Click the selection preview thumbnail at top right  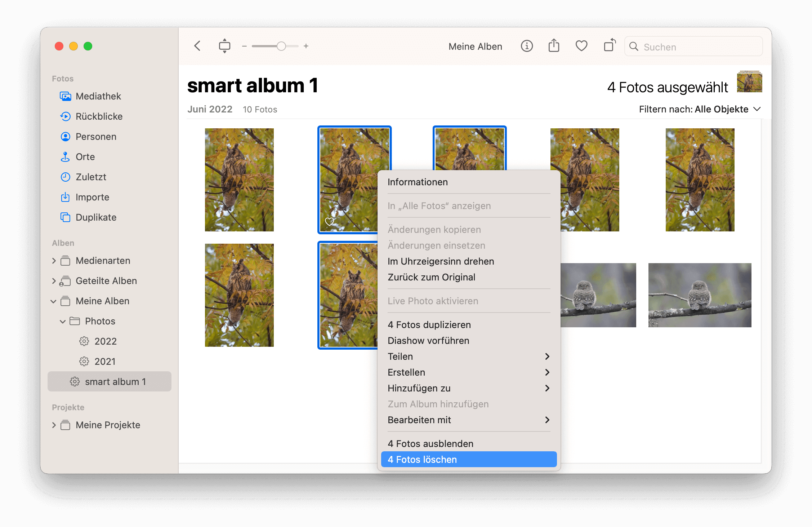point(749,82)
